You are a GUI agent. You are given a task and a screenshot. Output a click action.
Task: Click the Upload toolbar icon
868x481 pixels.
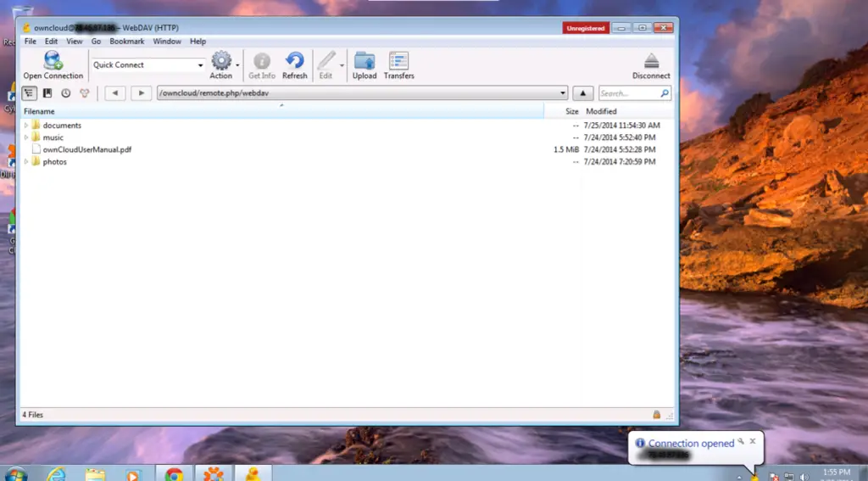point(364,61)
